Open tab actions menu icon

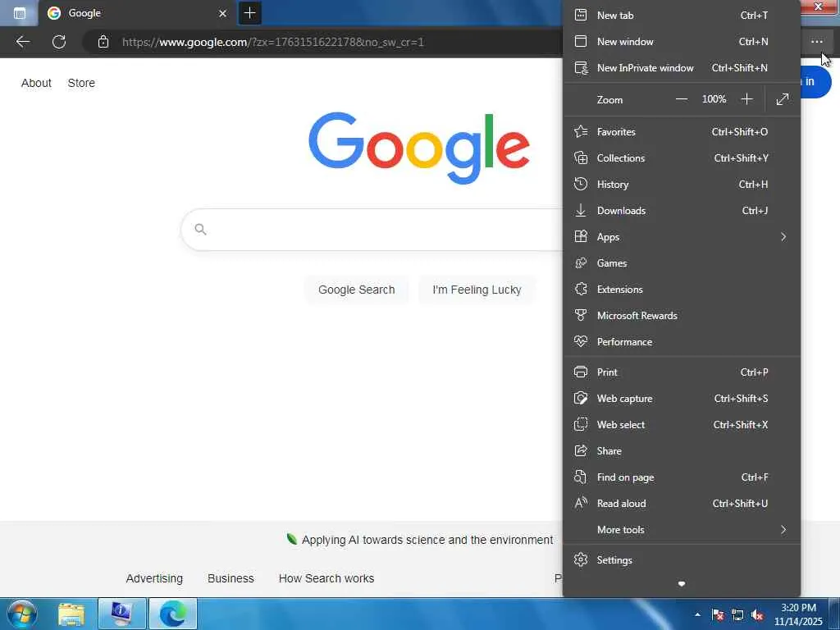[20, 13]
